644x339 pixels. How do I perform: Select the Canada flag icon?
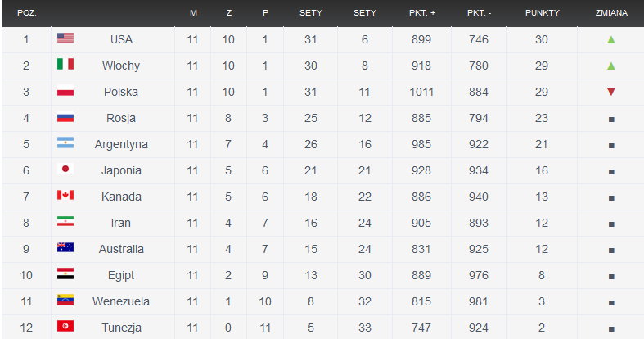(65, 195)
